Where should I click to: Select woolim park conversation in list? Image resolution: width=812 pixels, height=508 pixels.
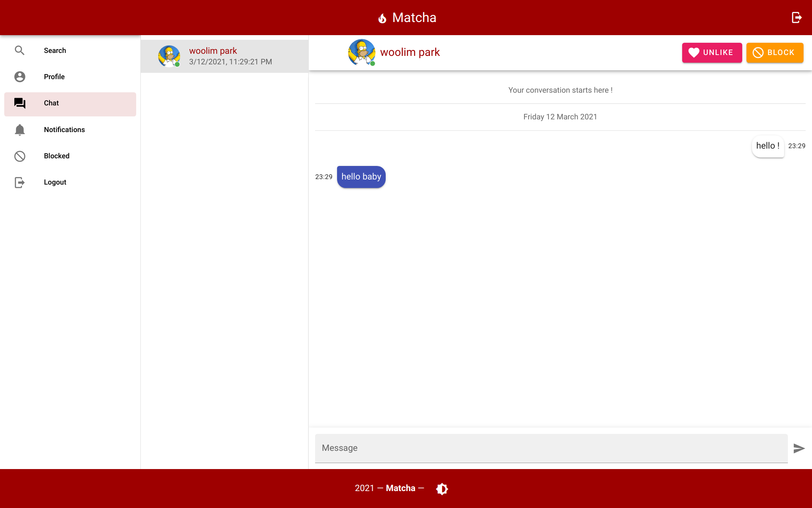pyautogui.click(x=224, y=56)
